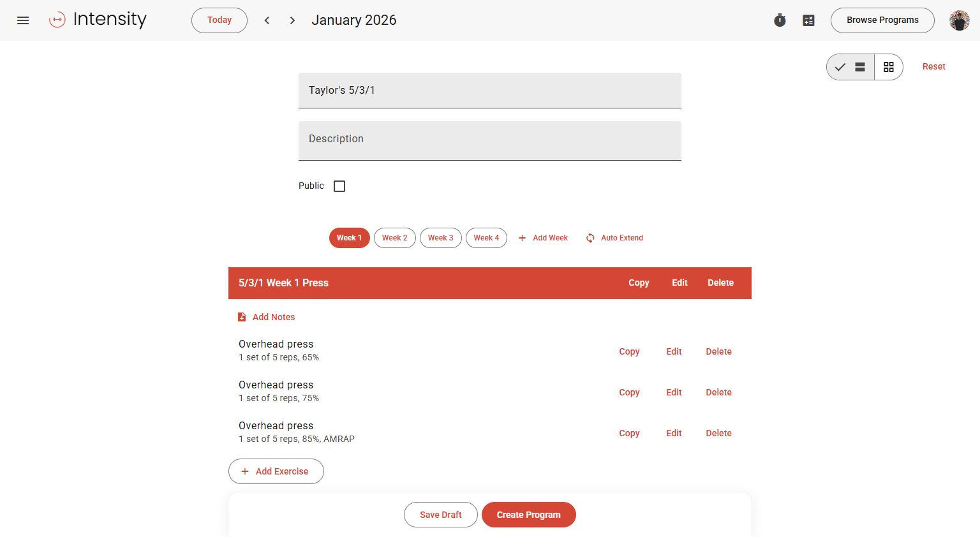
Task: Edit the 5/3/1 Week 1 Press workout
Action: 679,283
